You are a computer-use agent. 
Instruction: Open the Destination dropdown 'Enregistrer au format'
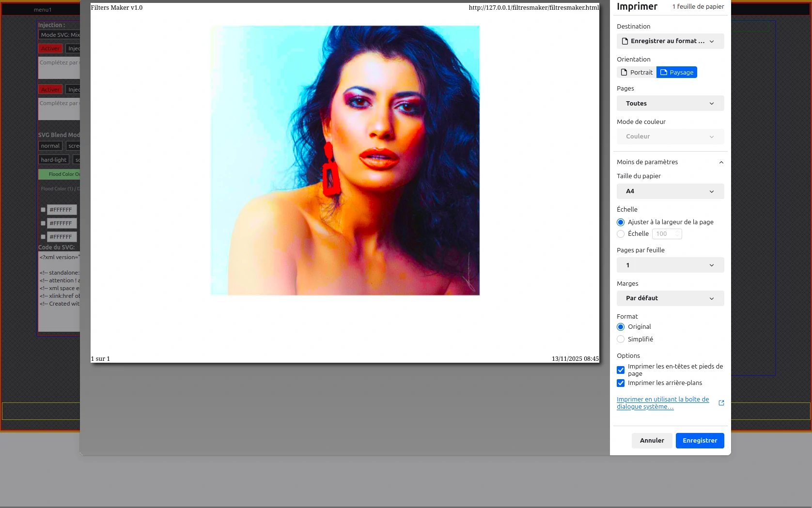click(670, 41)
